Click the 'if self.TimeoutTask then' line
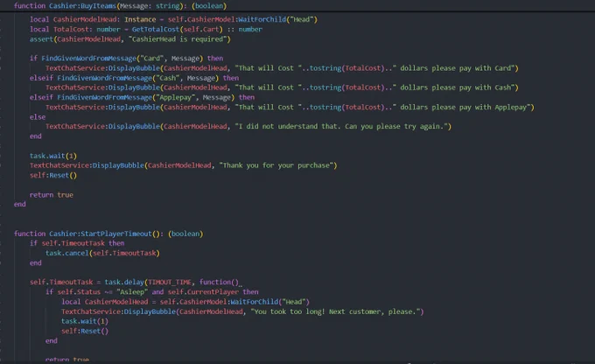Image resolution: width=595 pixels, height=364 pixels. pos(77,243)
